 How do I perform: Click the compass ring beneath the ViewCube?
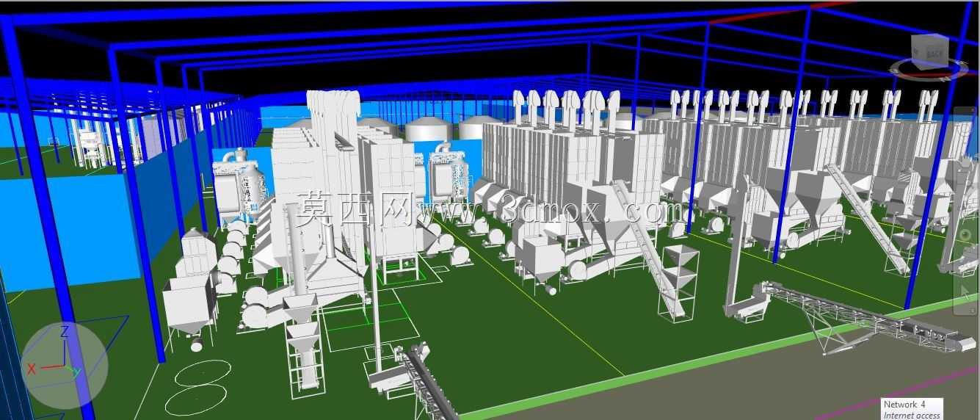[929, 70]
